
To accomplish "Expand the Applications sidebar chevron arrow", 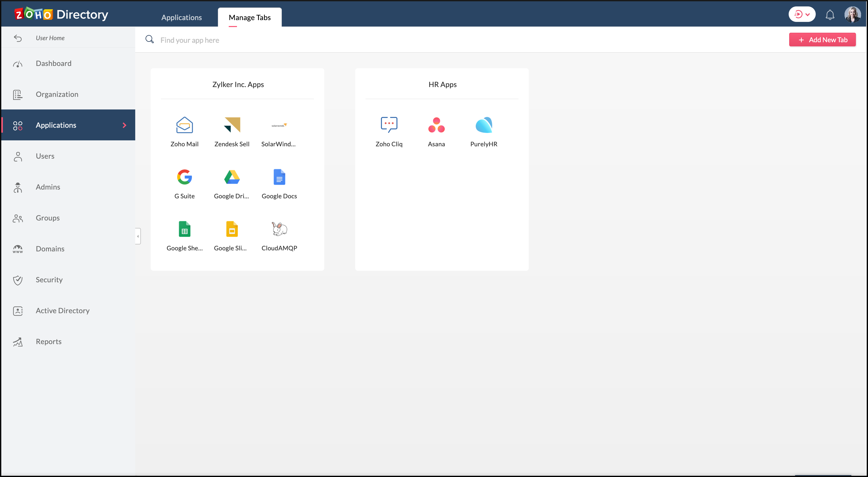I will point(124,125).
